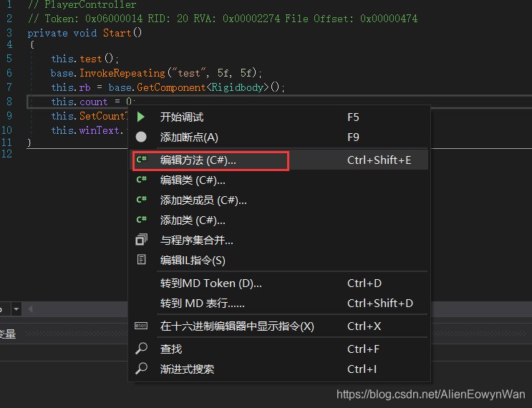532x408 pixels.
Task: Click the test call on line 5
Action: (x=91, y=59)
